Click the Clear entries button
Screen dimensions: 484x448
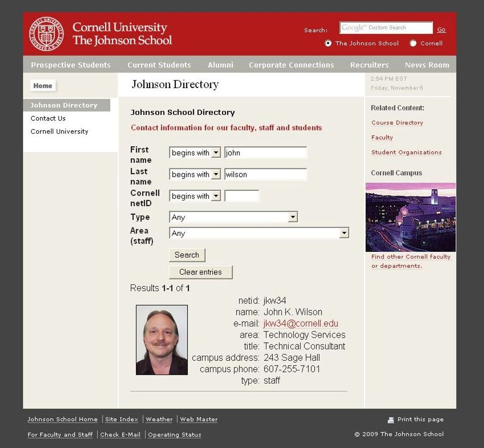coord(201,272)
